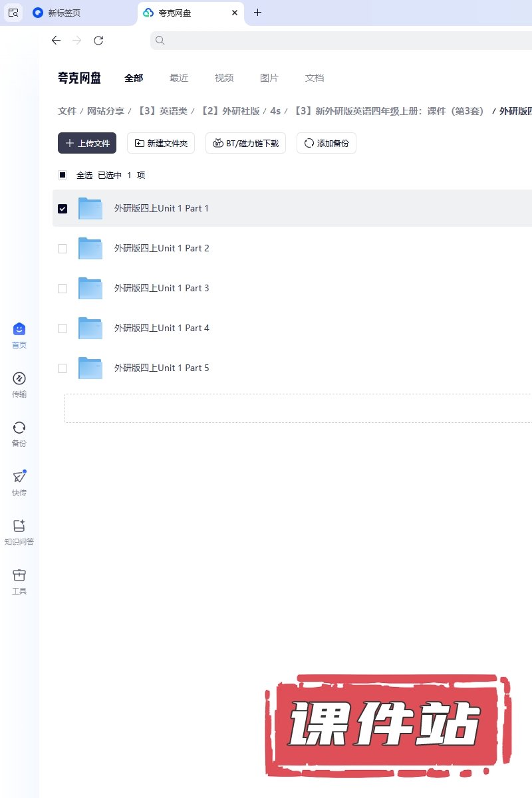
Task: Toggle the 全选 select all checkbox
Action: 63,176
